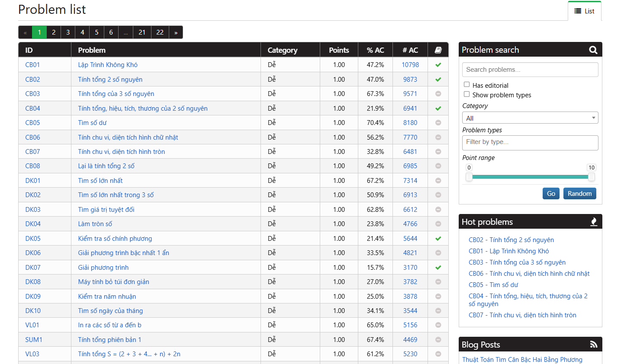Click the Random problem button
The width and height of the screenshot is (624, 364).
579,193
